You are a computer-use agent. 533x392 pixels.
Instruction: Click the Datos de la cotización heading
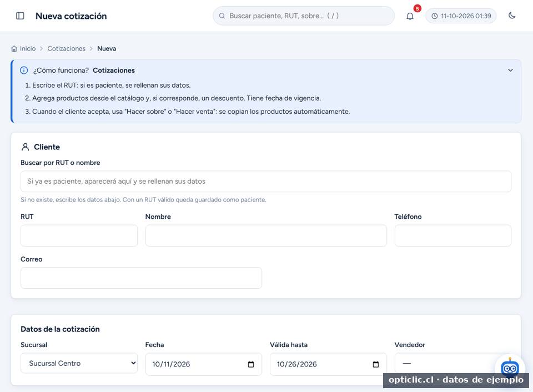point(60,329)
